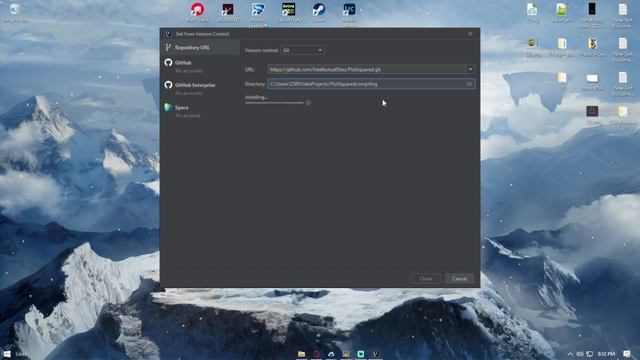Expand the URL history dropdown arrow
Image resolution: width=640 pixels, height=360 pixels.
click(x=470, y=69)
